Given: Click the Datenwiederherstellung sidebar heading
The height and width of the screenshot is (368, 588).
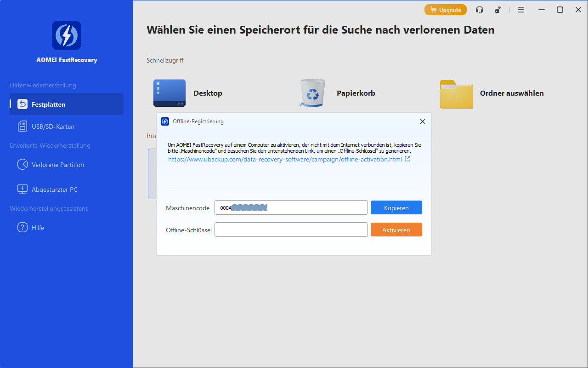Looking at the screenshot, I should [x=43, y=85].
